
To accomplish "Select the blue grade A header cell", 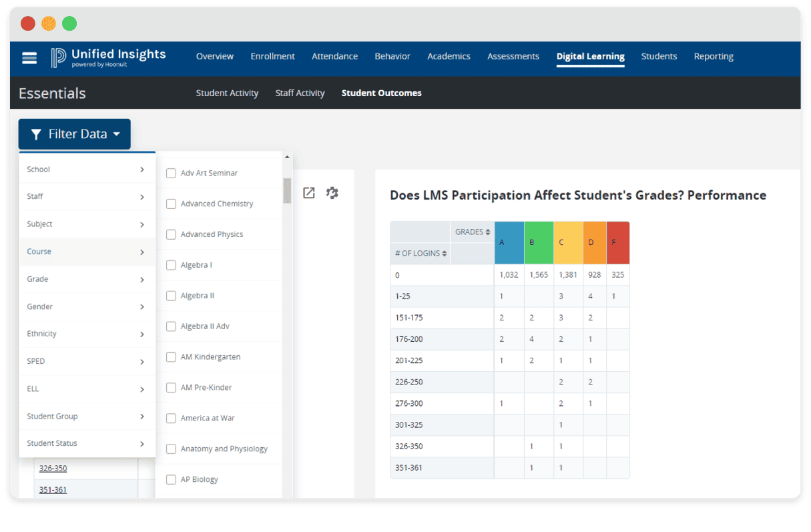I will point(508,242).
